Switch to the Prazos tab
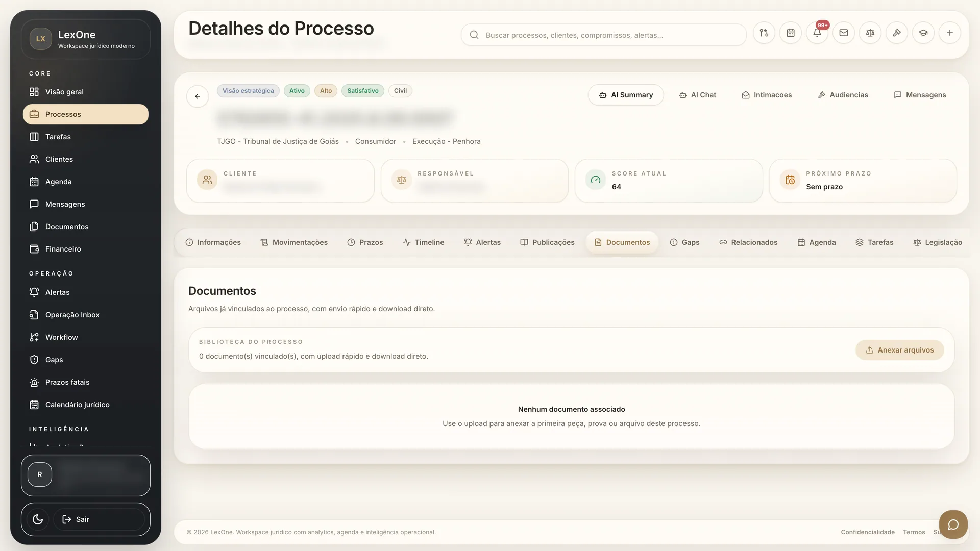980x551 pixels. (x=365, y=242)
